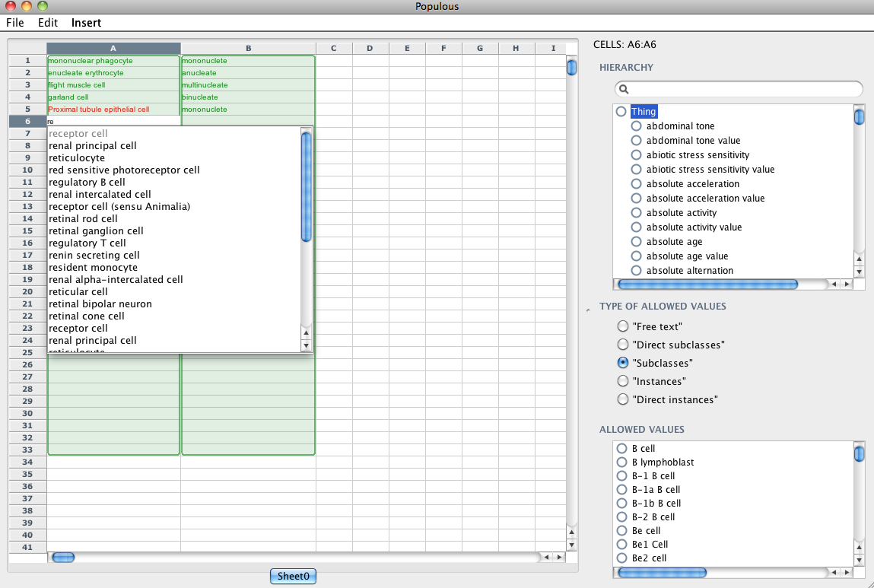Image resolution: width=874 pixels, height=588 pixels.
Task: Choose "retinal rod cell" in suggestion dropdown
Action: pos(83,219)
